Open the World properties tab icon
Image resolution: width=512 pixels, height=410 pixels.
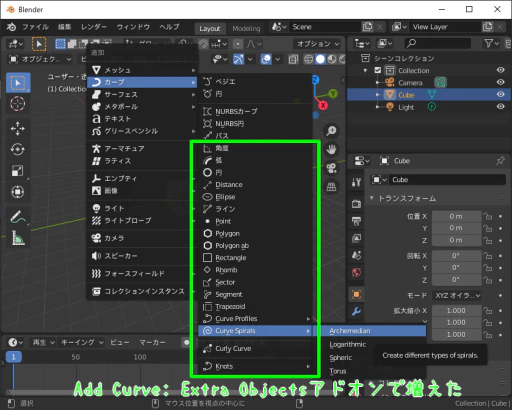coord(356,272)
